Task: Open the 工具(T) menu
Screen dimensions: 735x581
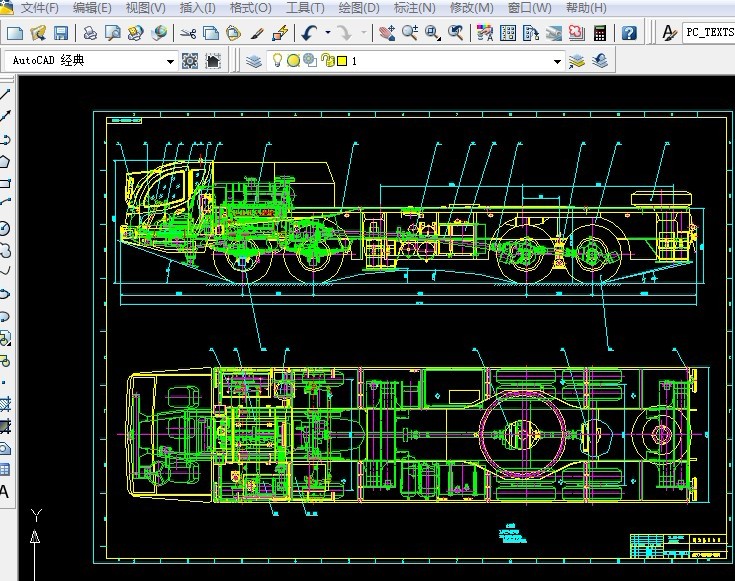Action: (305, 8)
